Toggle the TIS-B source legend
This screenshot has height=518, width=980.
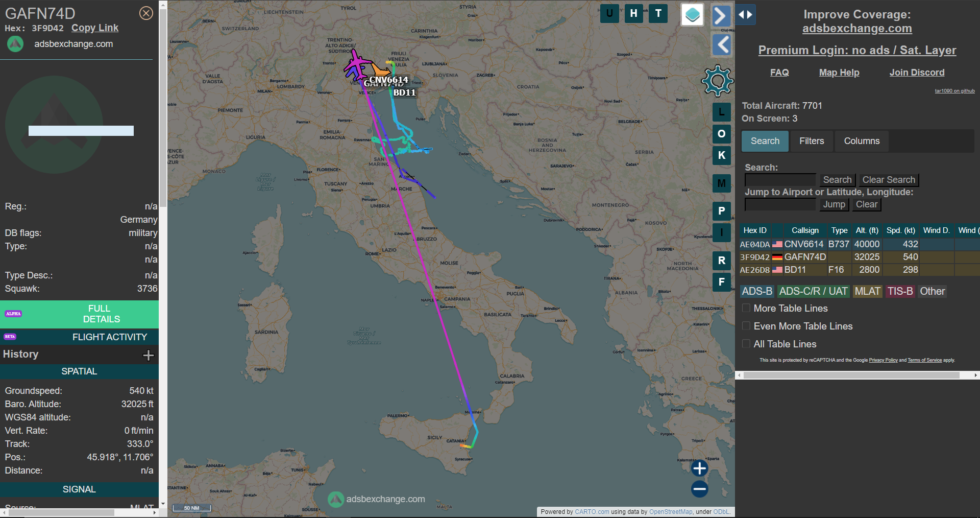(x=900, y=291)
